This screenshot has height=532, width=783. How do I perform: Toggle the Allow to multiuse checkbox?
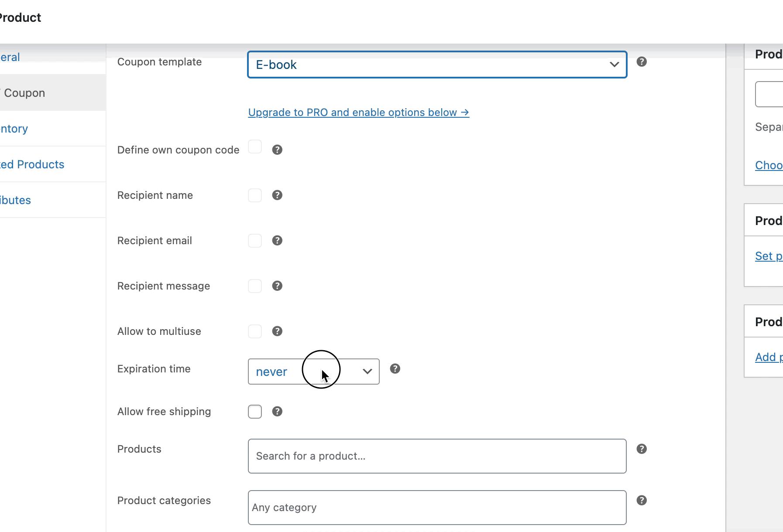tap(255, 331)
